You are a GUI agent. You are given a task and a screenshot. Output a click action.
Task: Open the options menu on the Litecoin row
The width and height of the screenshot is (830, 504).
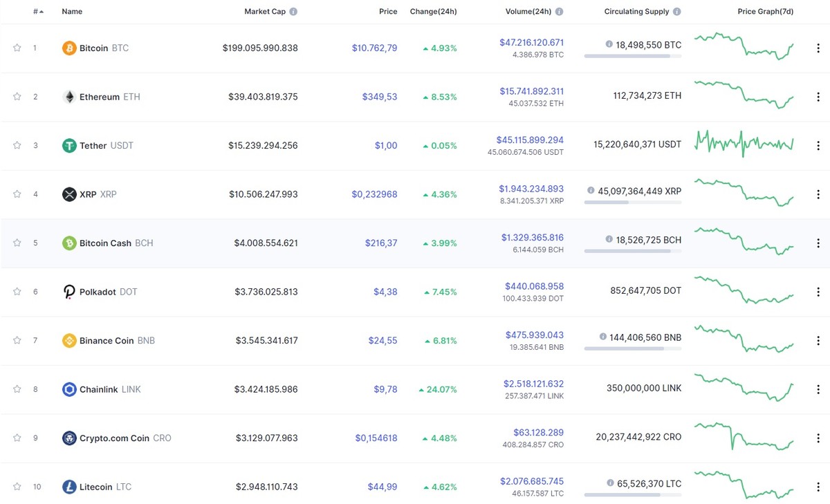[x=818, y=487]
